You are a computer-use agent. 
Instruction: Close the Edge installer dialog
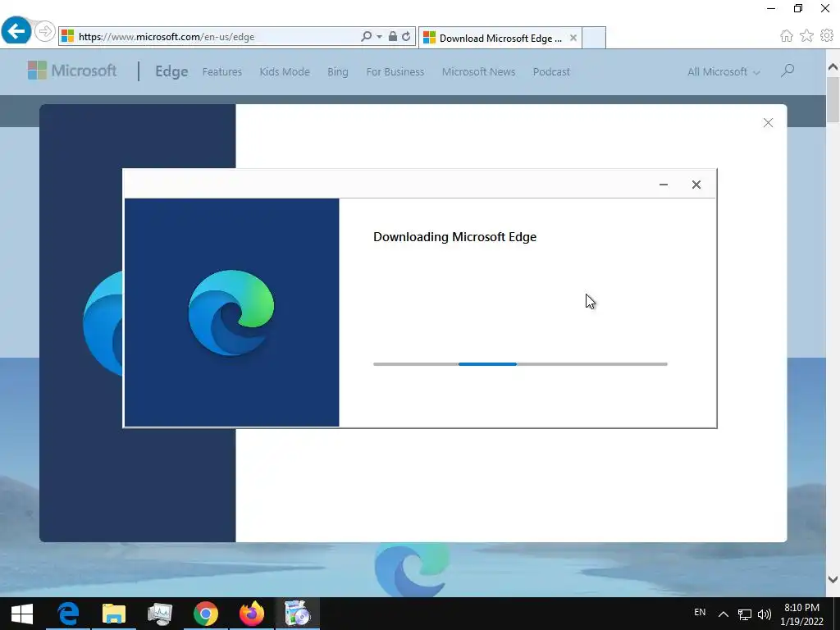point(696,185)
